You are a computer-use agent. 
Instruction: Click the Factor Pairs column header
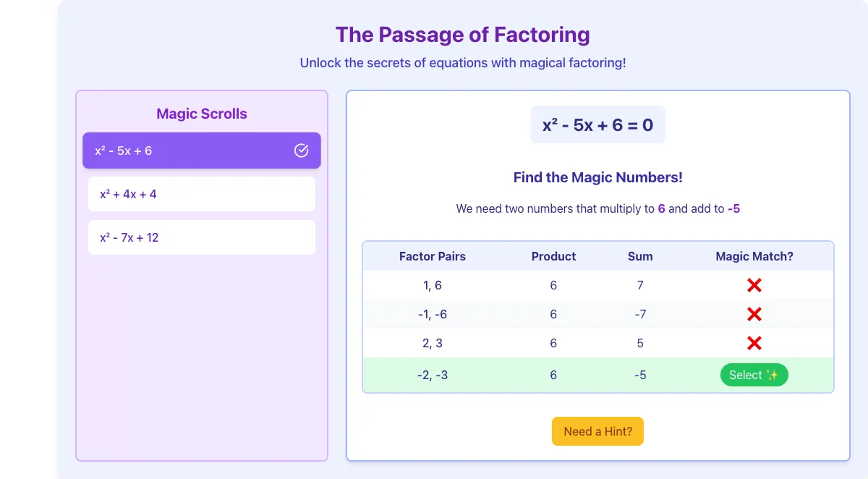click(x=433, y=256)
